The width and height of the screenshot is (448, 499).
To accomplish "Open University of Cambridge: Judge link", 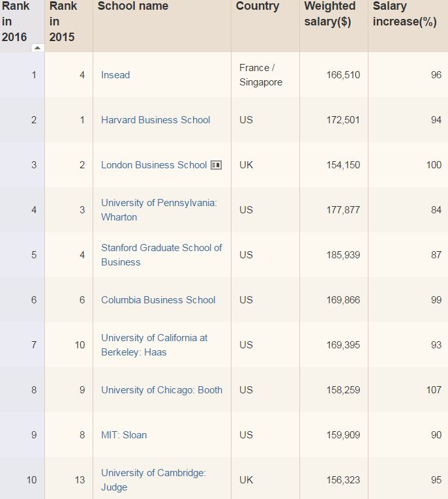I will tap(153, 480).
